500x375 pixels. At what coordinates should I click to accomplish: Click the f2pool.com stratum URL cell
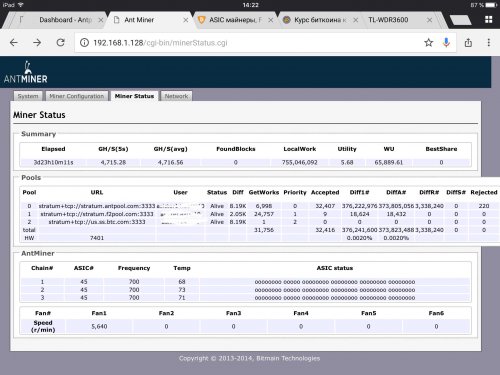tap(97, 214)
